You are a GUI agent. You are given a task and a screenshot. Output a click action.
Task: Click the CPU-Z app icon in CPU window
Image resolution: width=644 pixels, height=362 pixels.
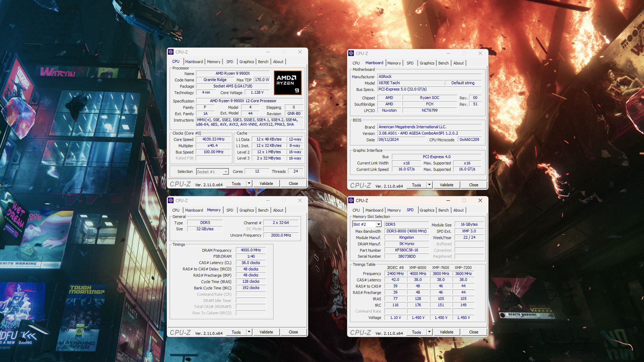pyautogui.click(x=171, y=52)
